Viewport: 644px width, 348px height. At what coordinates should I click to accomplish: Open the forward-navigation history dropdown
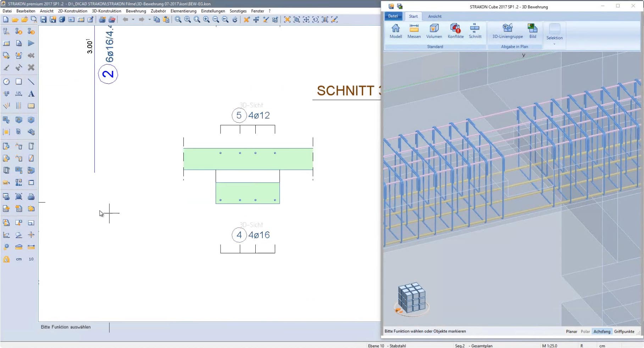point(149,19)
